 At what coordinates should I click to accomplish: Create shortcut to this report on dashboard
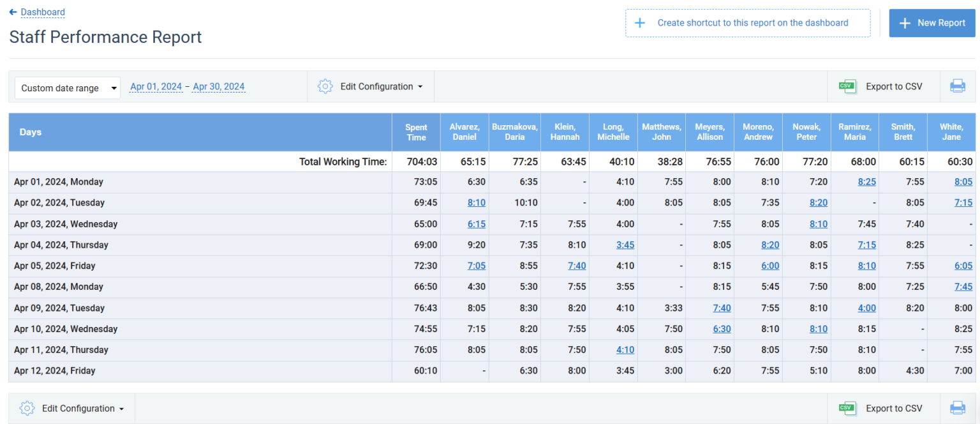[747, 22]
